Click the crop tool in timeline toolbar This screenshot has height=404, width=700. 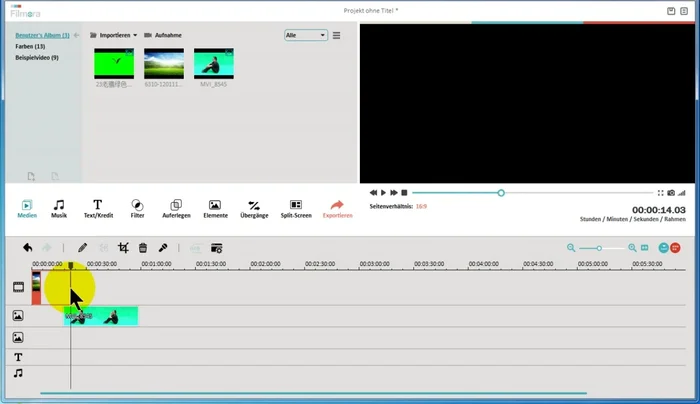tap(123, 247)
